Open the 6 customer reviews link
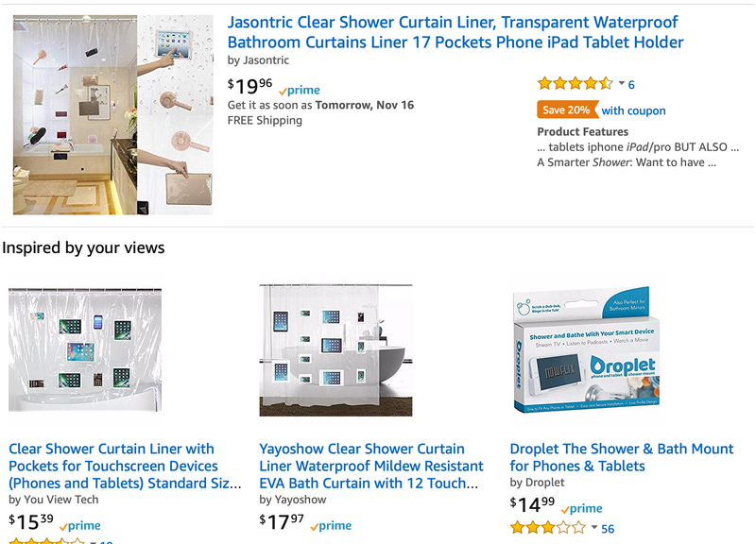This screenshot has height=544, width=756. click(x=631, y=85)
